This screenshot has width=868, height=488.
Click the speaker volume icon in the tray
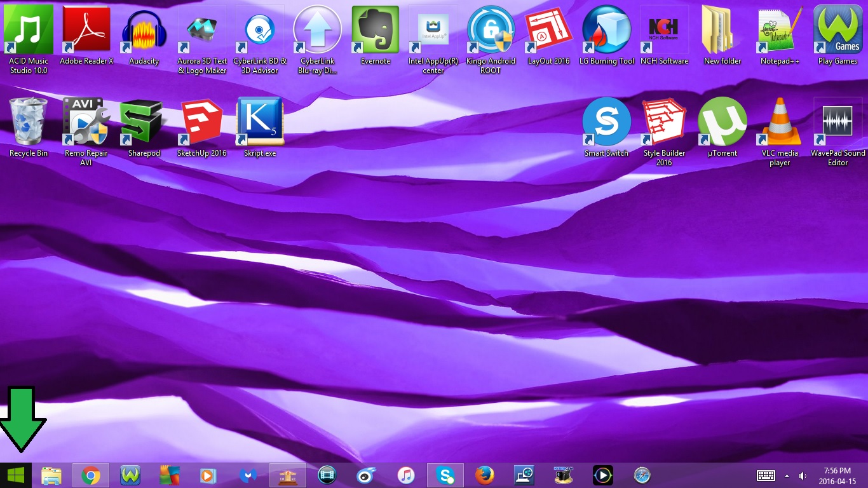[x=803, y=475]
